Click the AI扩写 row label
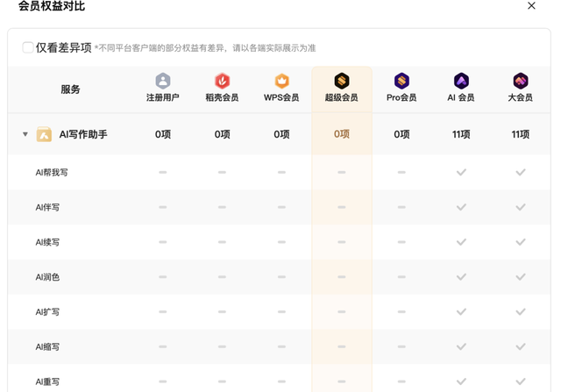Viewport: 561px width, 392px height. pyautogui.click(x=47, y=312)
